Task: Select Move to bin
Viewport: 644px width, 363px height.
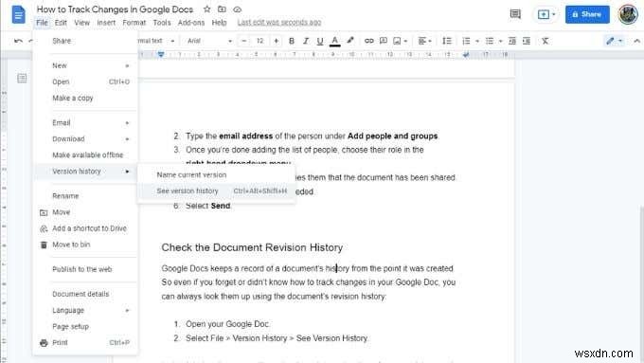Action: click(85, 245)
